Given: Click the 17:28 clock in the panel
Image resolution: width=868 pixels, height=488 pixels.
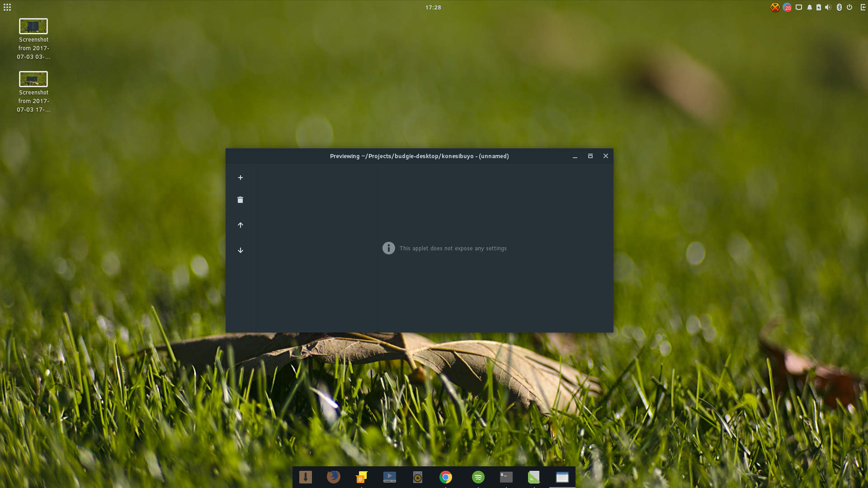Looking at the screenshot, I should click(x=433, y=8).
